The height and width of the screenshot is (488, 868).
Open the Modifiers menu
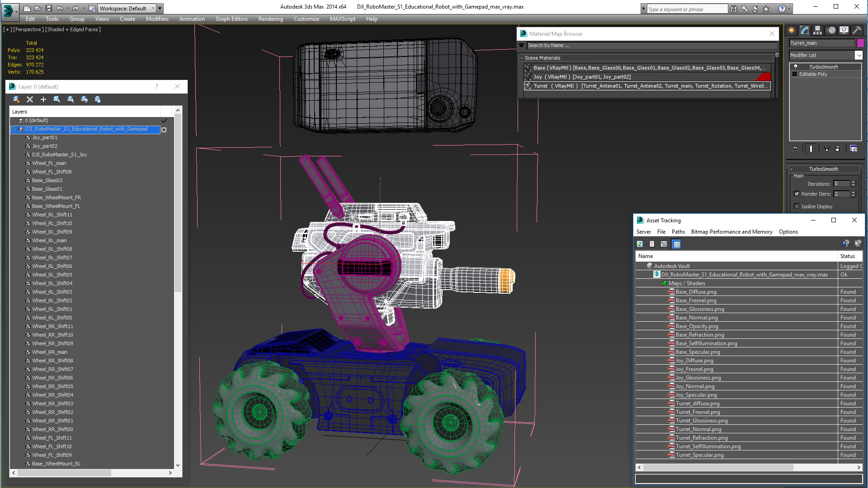click(x=157, y=19)
